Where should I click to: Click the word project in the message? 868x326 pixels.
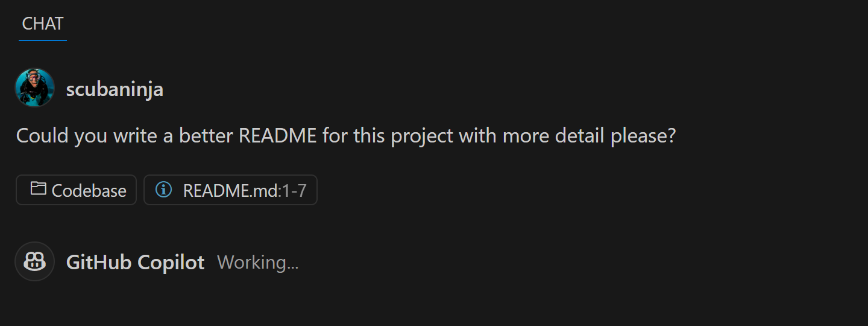pos(421,135)
